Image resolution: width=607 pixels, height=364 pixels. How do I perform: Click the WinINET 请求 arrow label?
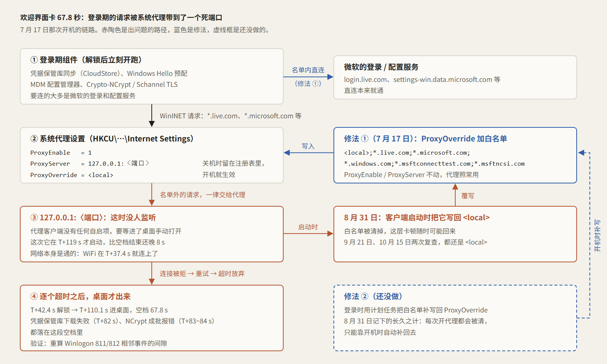pos(231,116)
